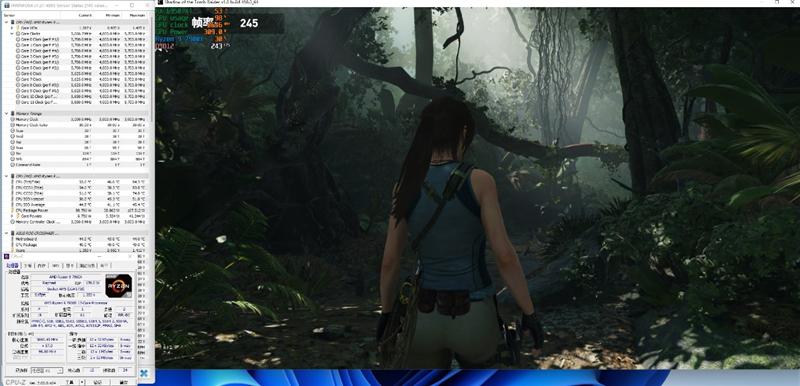Select the Core 0 Clock sensor icon
The height and width of the screenshot is (386, 800).
click(x=18, y=39)
